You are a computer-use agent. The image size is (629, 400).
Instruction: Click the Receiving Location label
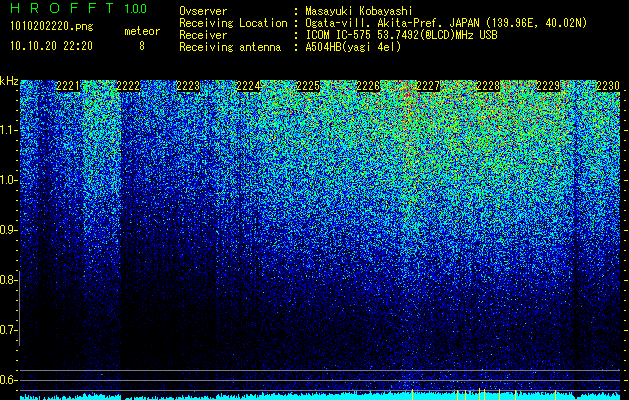[x=233, y=23]
